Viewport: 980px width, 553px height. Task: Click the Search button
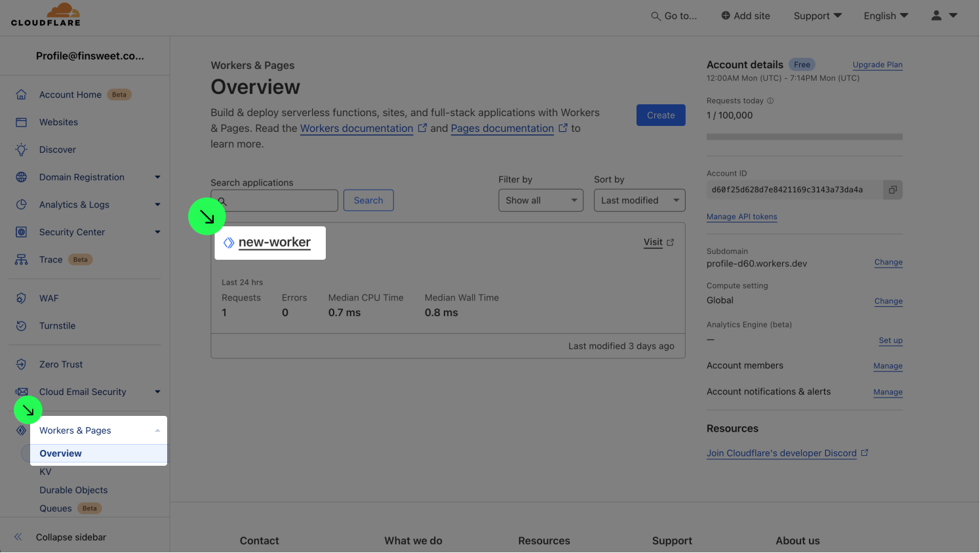point(368,201)
